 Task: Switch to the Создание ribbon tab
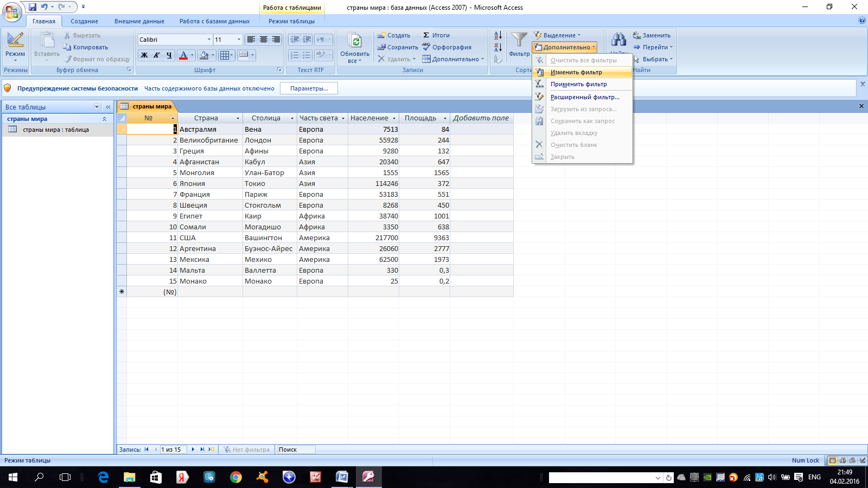[x=84, y=21]
